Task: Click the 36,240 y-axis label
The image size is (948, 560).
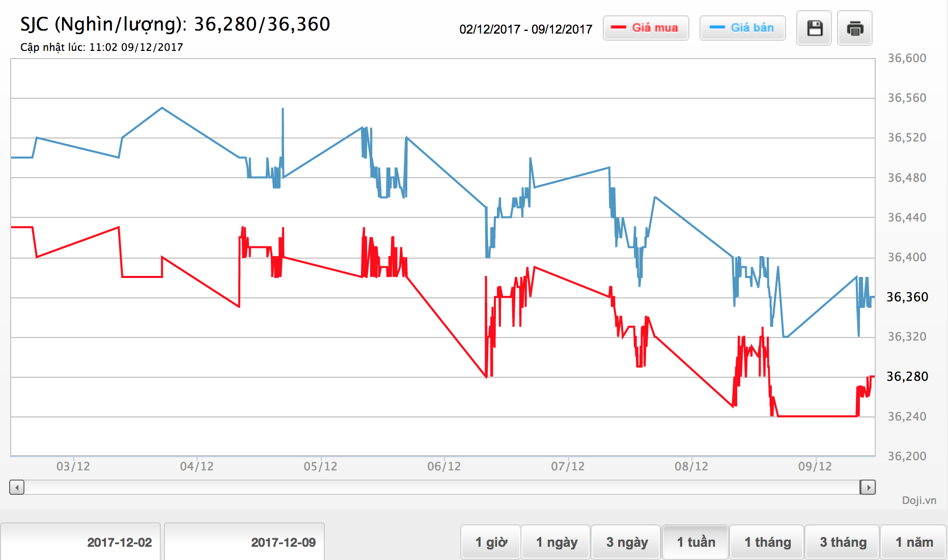Action: [907, 417]
